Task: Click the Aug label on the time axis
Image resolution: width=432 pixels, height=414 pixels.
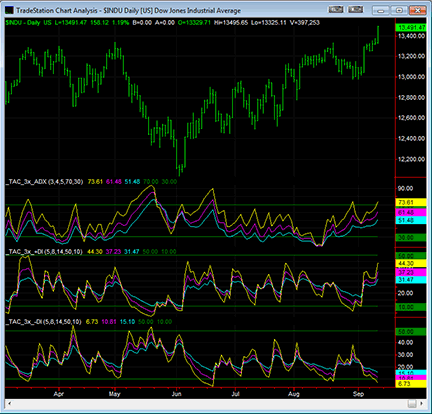Action: (294, 394)
